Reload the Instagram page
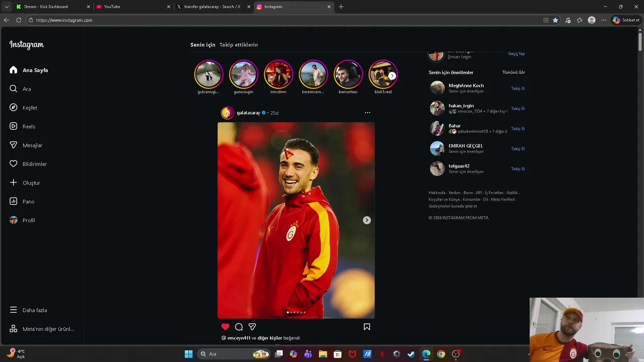644x362 pixels. click(x=19, y=20)
